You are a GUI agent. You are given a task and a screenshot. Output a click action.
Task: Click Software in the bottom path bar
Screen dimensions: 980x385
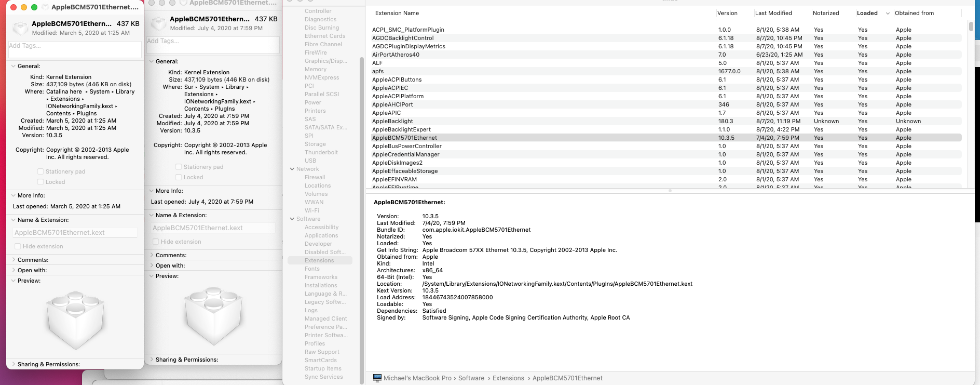471,378
